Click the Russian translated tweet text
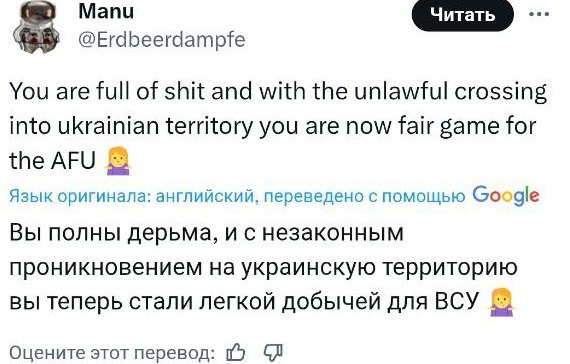 (x=263, y=267)
